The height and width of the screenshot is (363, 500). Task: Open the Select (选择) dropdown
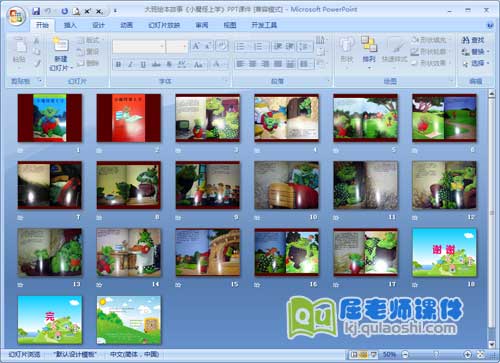[x=476, y=63]
